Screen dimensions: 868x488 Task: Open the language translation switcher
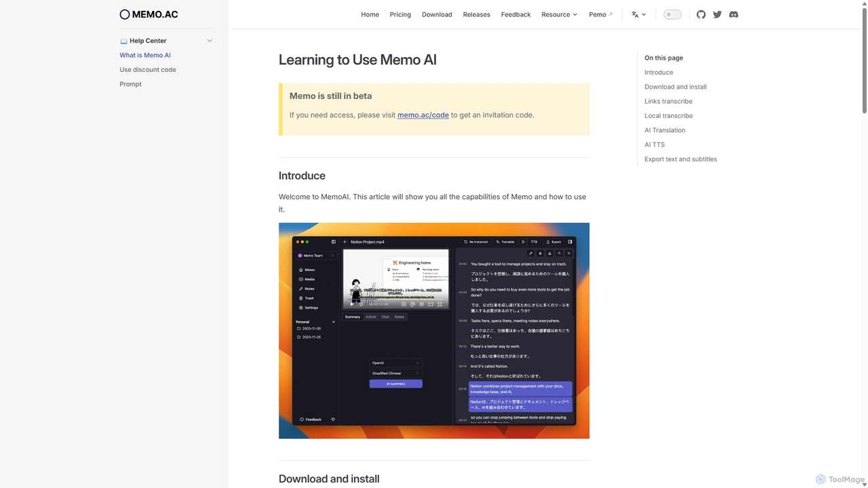click(x=639, y=14)
